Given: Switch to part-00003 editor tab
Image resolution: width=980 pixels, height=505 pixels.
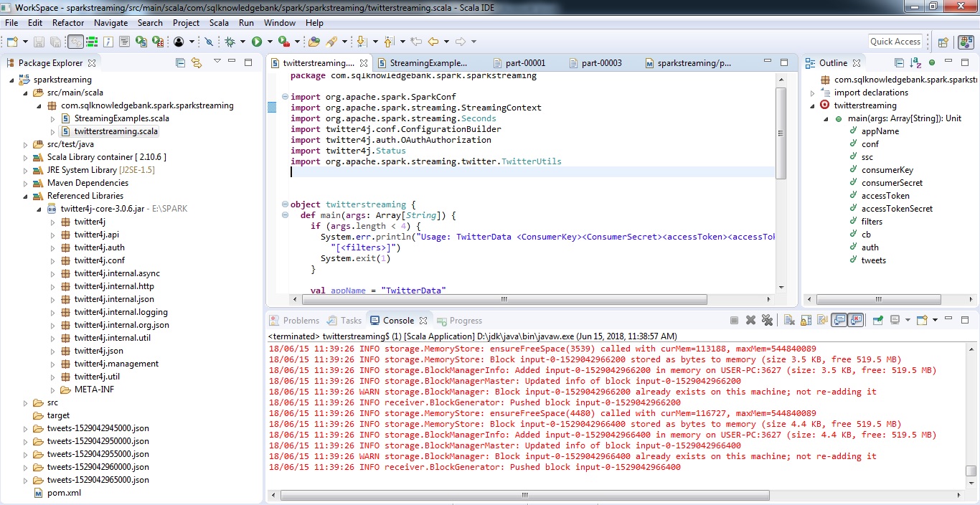Looking at the screenshot, I should point(595,62).
